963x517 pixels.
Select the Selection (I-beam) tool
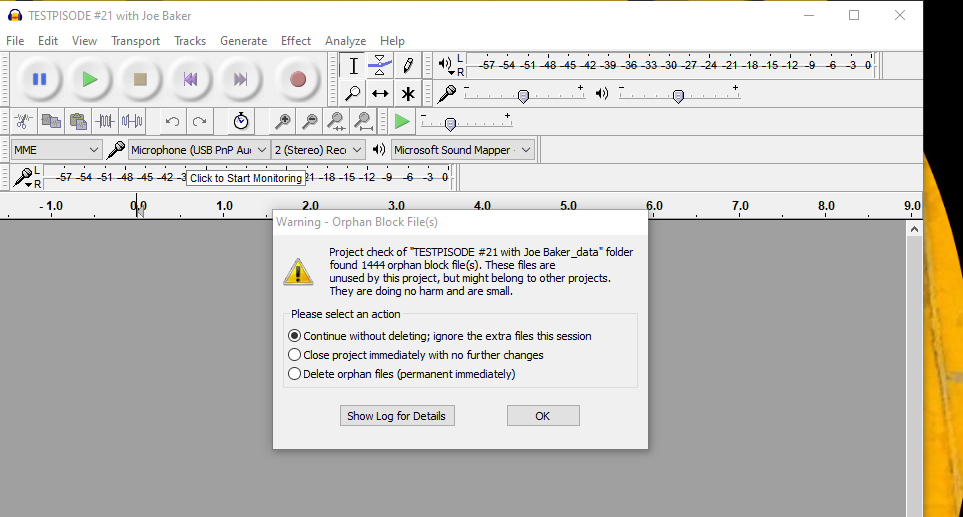(x=353, y=66)
